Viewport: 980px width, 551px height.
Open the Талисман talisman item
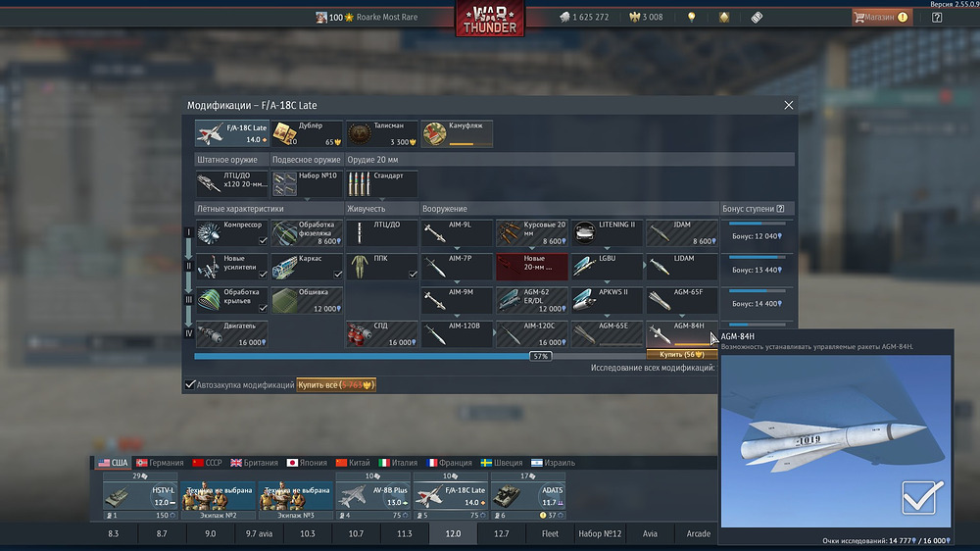[x=381, y=133]
